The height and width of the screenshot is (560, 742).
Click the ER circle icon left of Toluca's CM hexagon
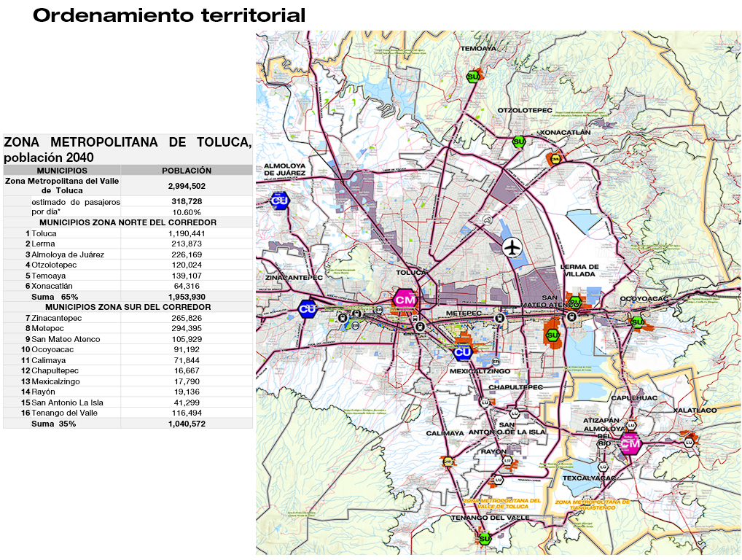pyautogui.click(x=378, y=310)
